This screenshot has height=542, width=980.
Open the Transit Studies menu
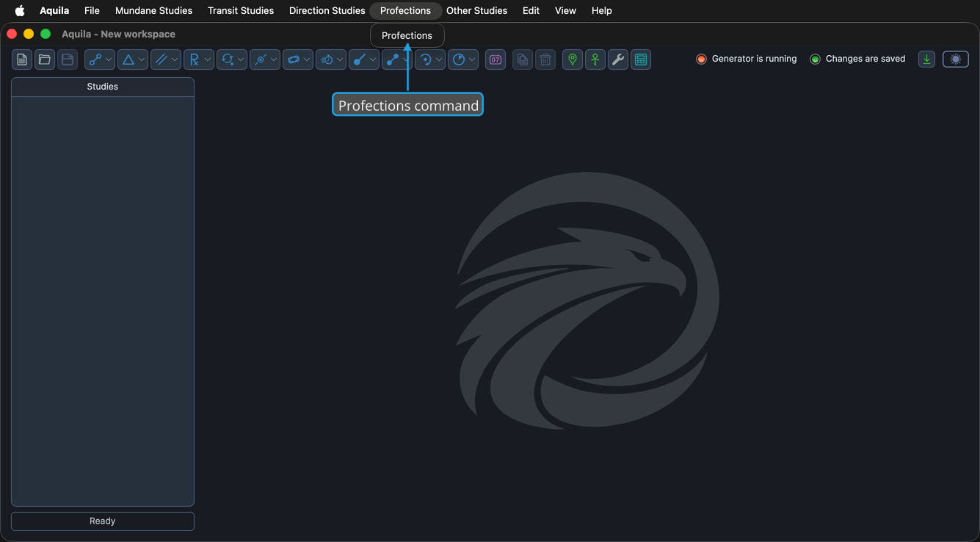pos(241,11)
